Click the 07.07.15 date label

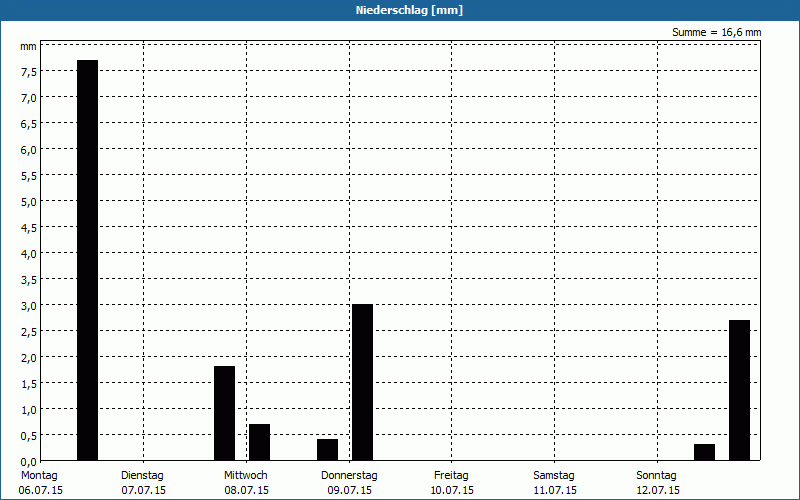[x=143, y=491]
